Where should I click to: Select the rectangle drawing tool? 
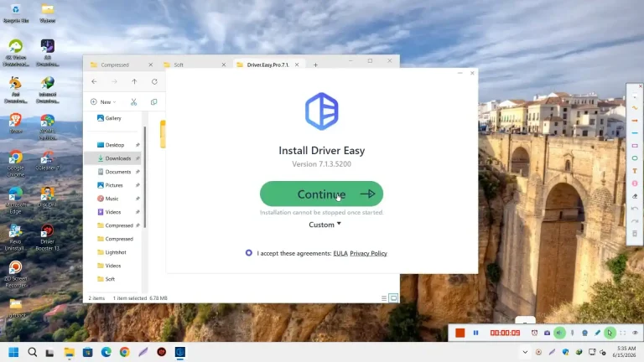pyautogui.click(x=635, y=146)
